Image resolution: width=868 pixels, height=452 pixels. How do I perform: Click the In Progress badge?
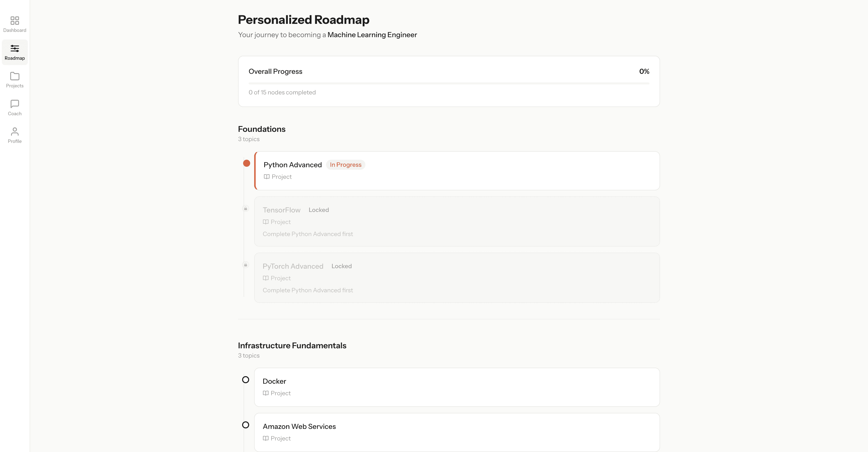[x=345, y=165]
